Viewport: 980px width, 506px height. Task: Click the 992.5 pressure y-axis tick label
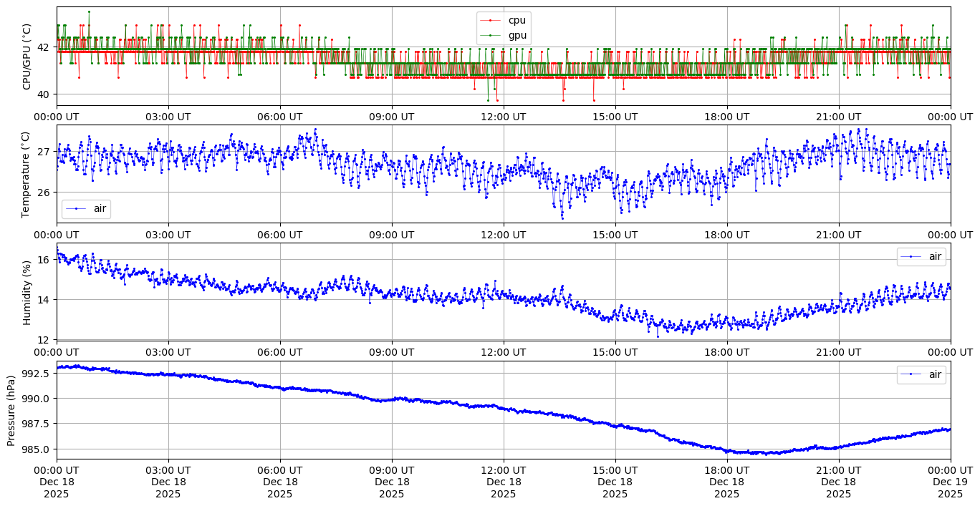coord(36,374)
